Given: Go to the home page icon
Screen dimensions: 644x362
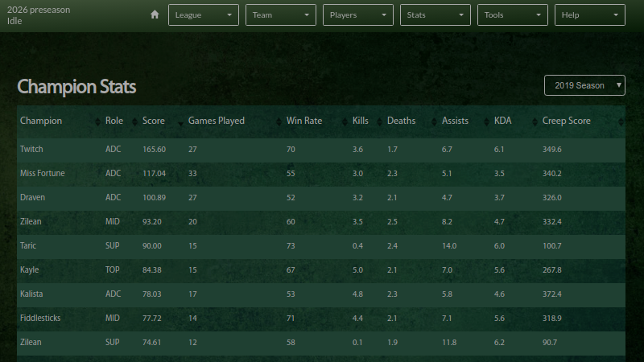Looking at the screenshot, I should [x=155, y=14].
